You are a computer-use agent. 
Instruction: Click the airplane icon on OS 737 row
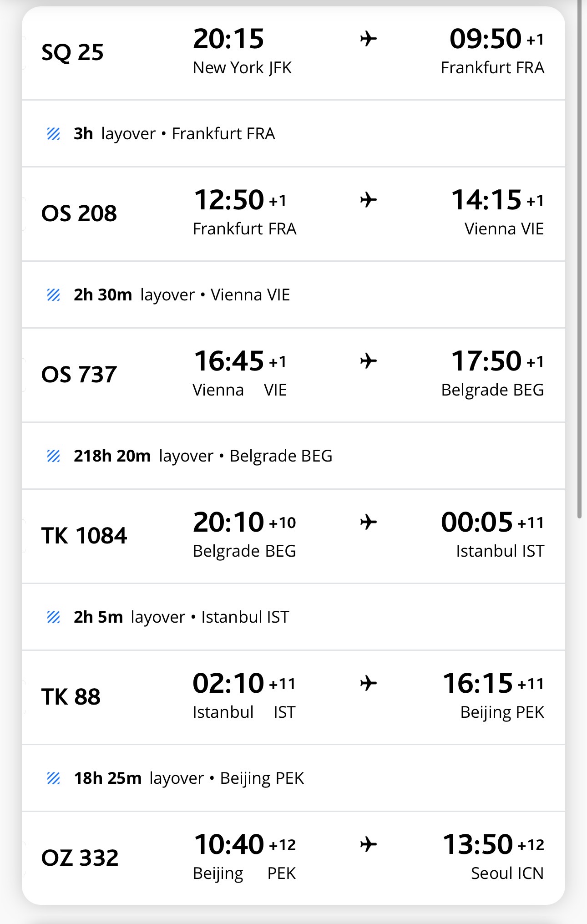368,361
